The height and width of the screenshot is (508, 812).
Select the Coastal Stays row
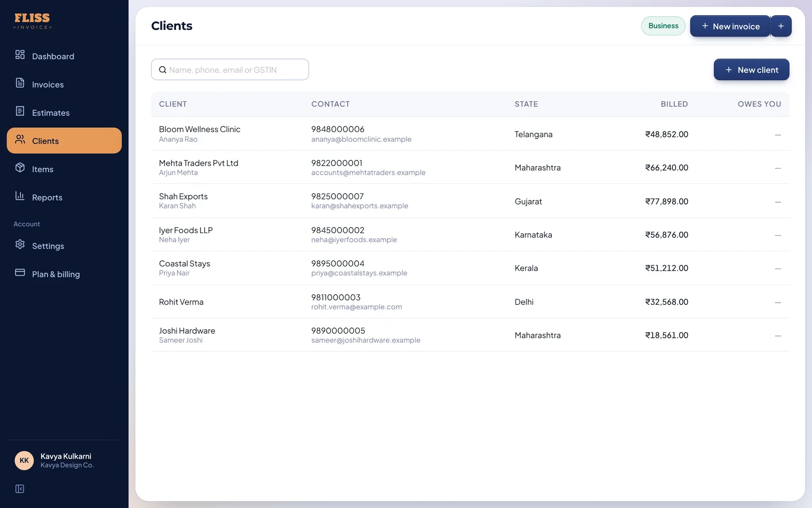(x=470, y=268)
